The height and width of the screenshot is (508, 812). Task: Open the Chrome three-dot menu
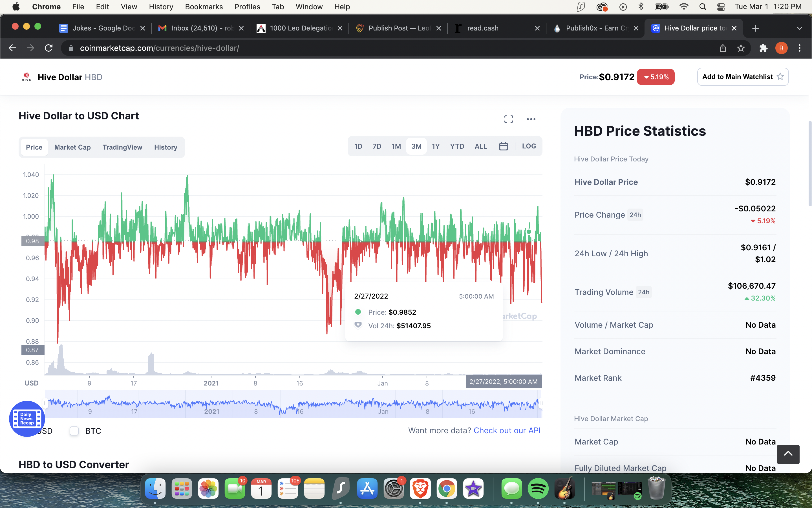[x=800, y=48]
